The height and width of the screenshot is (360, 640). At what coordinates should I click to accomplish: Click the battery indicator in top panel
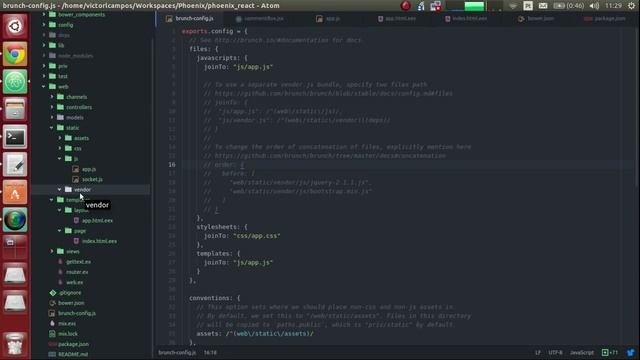coord(569,6)
